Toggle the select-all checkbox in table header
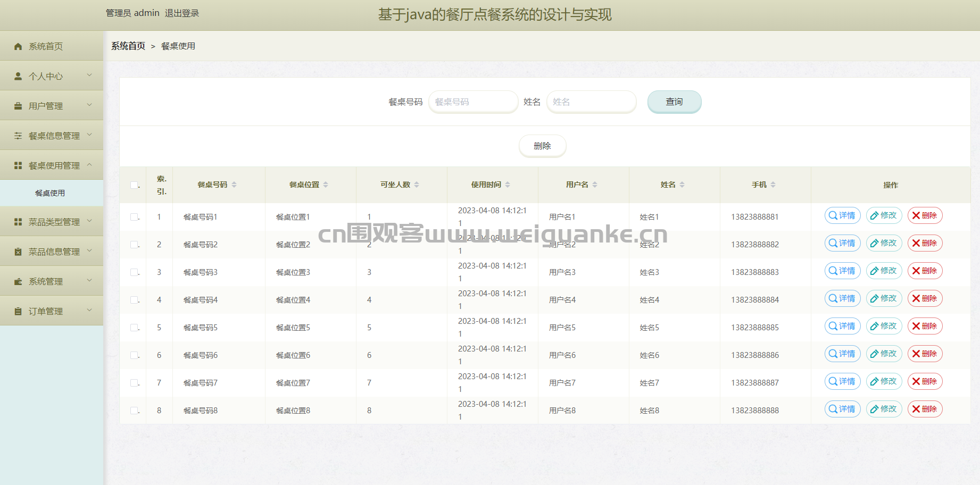980x485 pixels. [x=134, y=185]
